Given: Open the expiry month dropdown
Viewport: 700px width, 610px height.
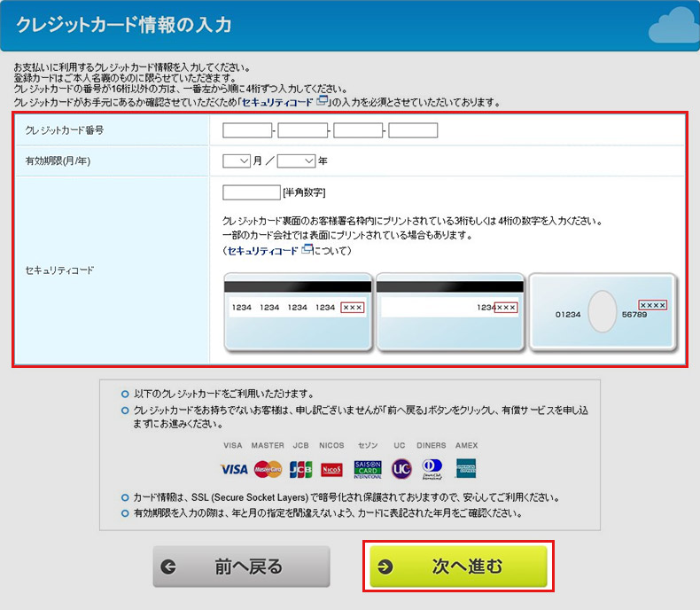Looking at the screenshot, I should (x=237, y=161).
